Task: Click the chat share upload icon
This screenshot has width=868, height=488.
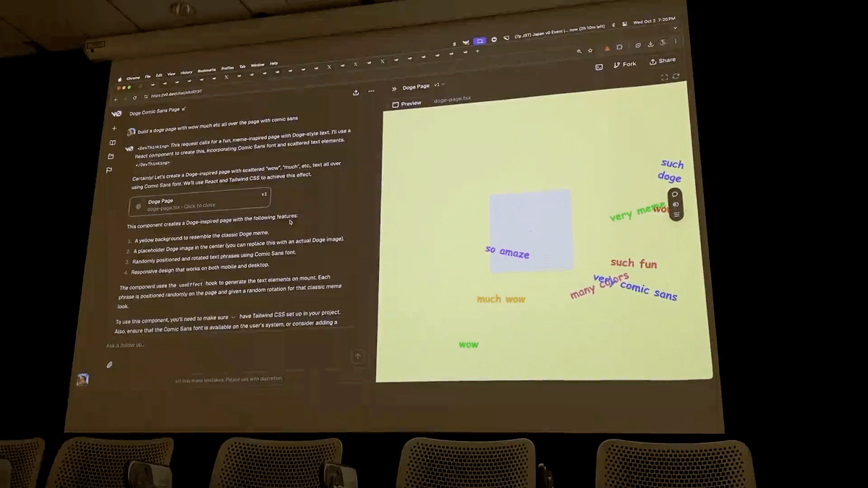Action: coord(356,93)
